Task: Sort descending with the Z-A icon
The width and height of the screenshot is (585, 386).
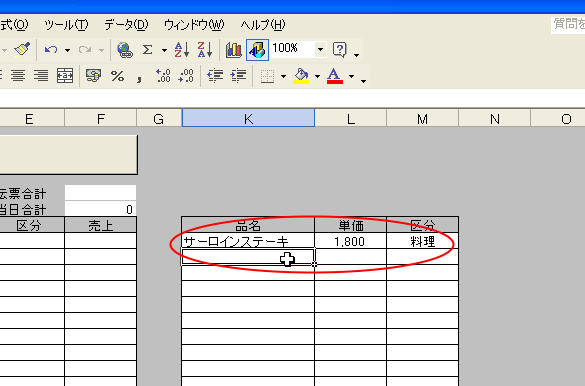Action: [x=205, y=49]
